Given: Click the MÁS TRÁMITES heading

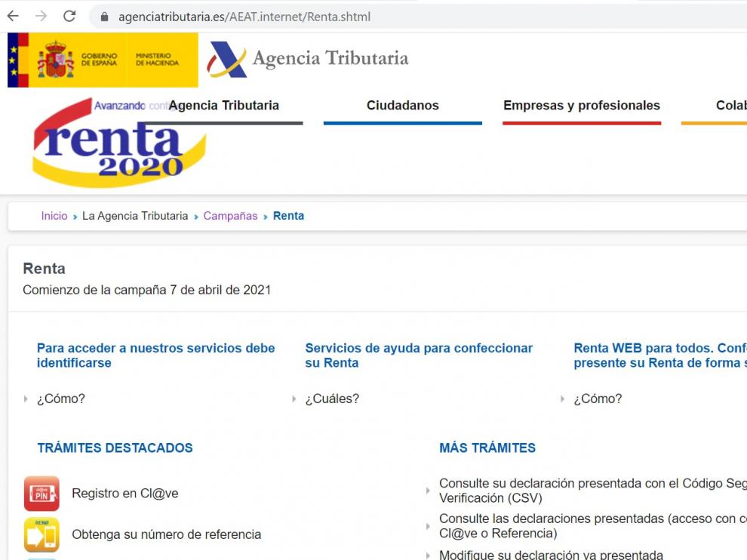Looking at the screenshot, I should [x=487, y=448].
